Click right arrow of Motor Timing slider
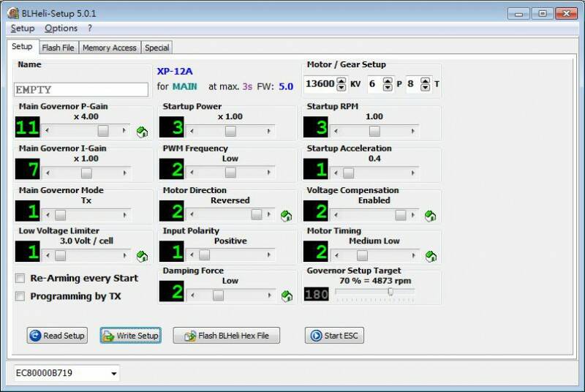Image resolution: width=585 pixels, height=392 pixels. [x=413, y=255]
